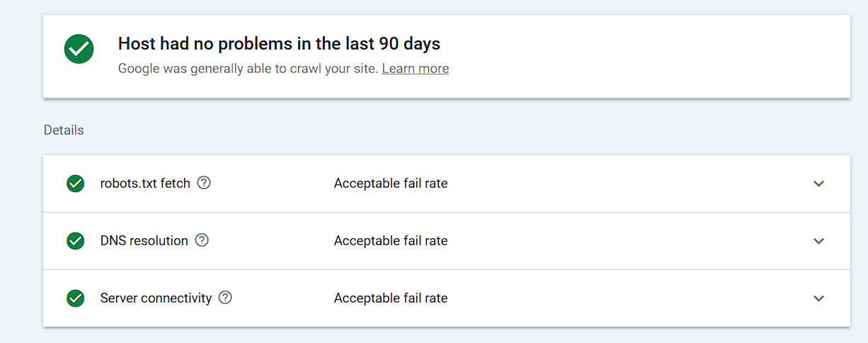This screenshot has height=343, width=868.
Task: Click Server connectivity Acceptable fail rate text
Action: (390, 298)
